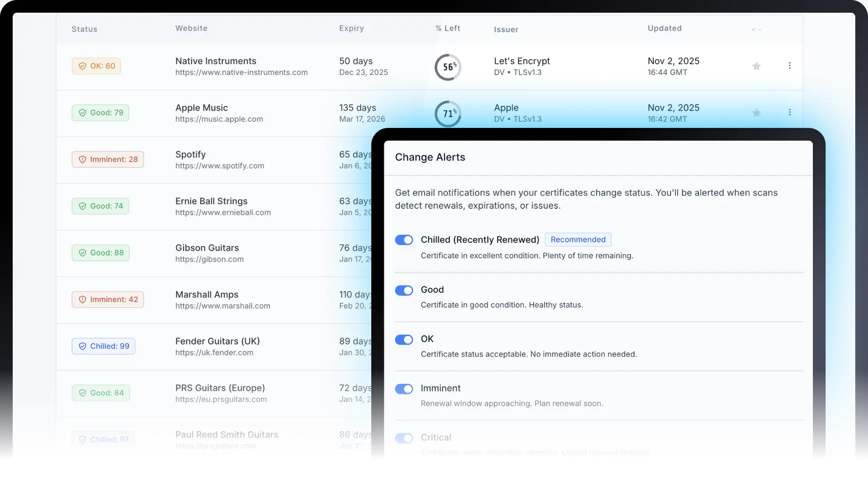The height and width of the screenshot is (488, 868).
Task: Click the favorite star for Native Instruments
Action: pos(756,66)
